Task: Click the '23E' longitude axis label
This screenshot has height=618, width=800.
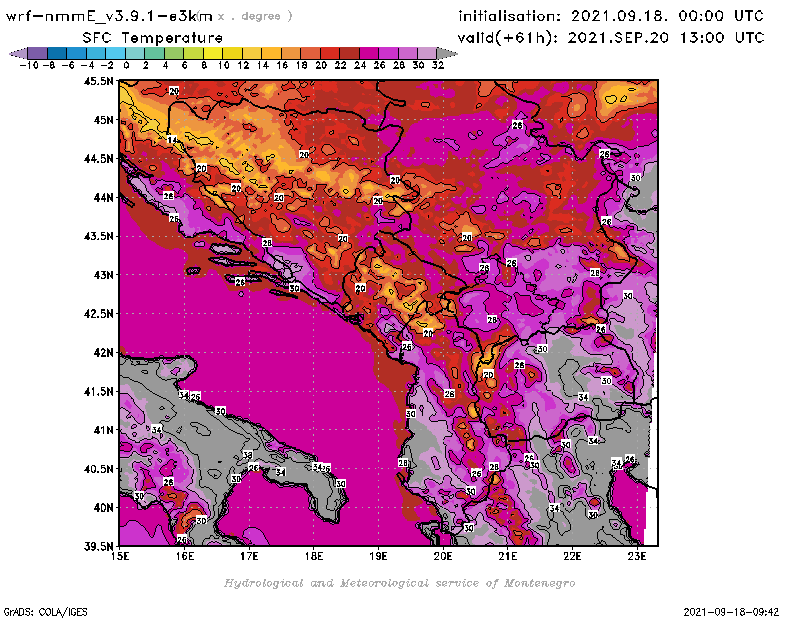Action: point(637,556)
